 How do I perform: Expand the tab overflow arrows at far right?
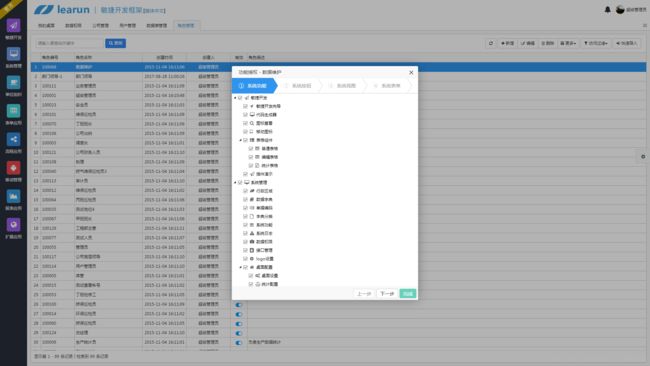[x=645, y=25]
